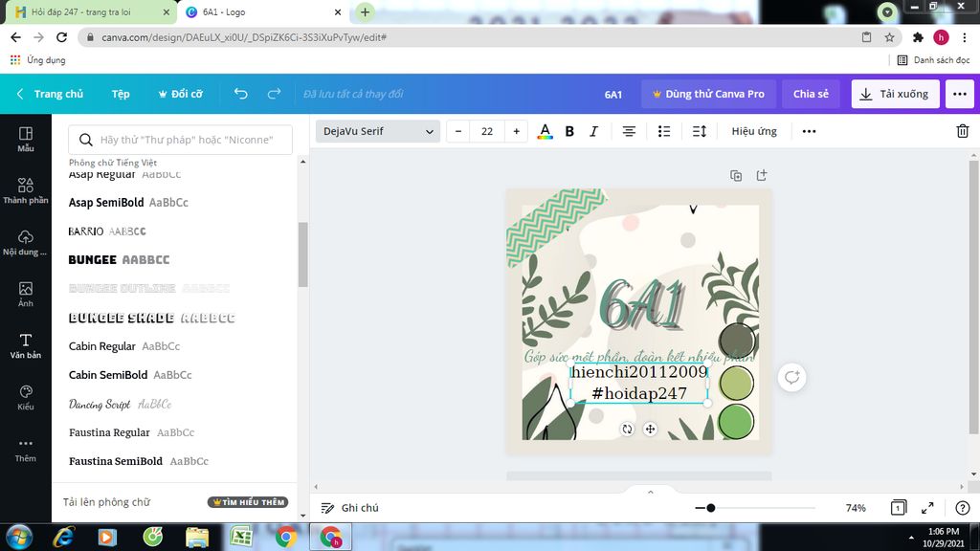Expand more toolbar options after Hiệu ứng
The width and height of the screenshot is (980, 551).
(809, 131)
